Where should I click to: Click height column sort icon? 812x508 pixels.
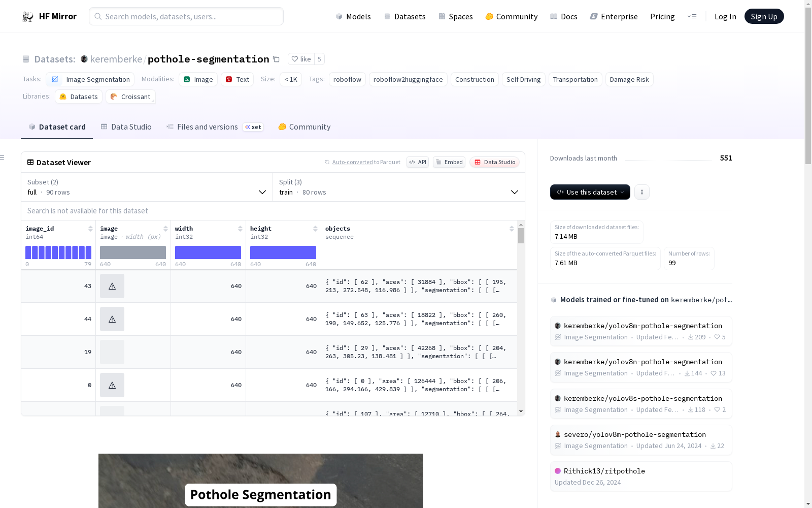(x=315, y=229)
